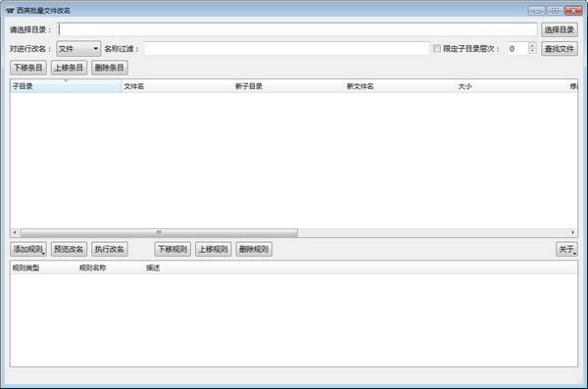Click the application icon in title bar
Screen dimensions: 588x389
coord(10,11)
